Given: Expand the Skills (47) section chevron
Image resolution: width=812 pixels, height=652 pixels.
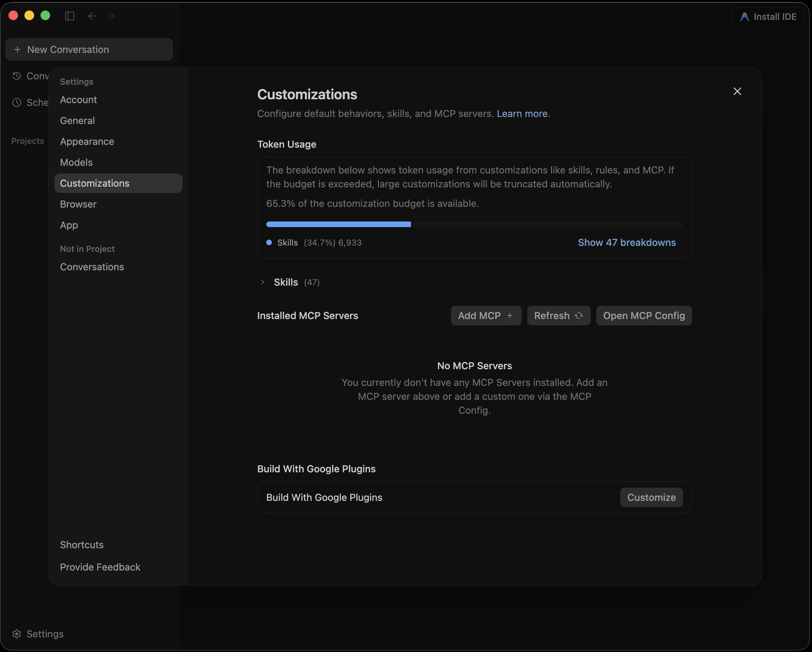Looking at the screenshot, I should click(x=262, y=282).
